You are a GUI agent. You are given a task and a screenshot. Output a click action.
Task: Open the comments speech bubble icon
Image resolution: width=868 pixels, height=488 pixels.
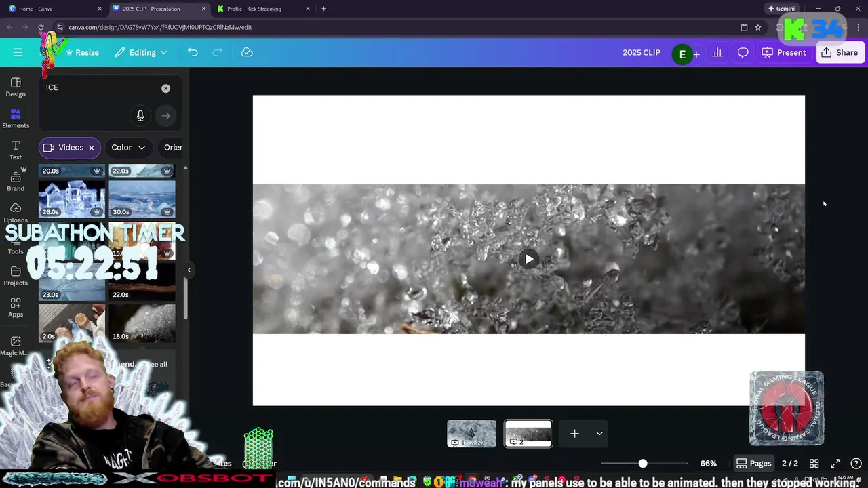(x=743, y=52)
